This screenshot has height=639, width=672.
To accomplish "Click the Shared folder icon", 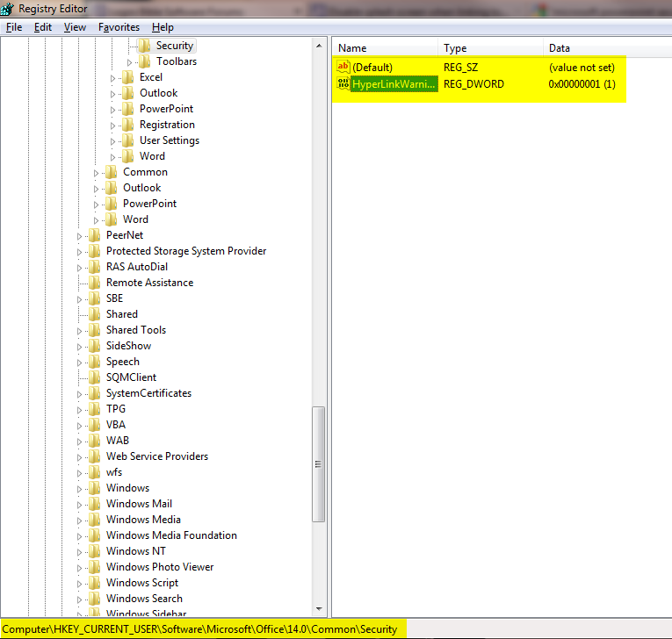I will tap(94, 314).
